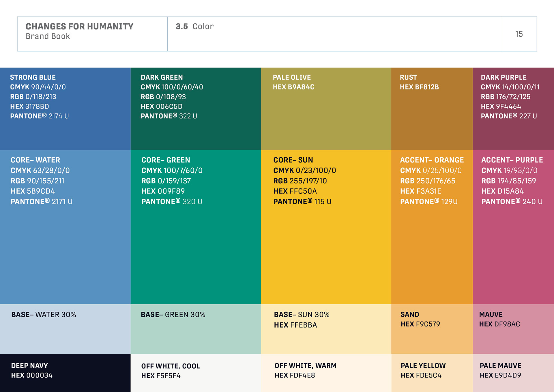The image size is (554, 392).
Task: Click the Base– Water 30% swatch
Action: pos(65,329)
